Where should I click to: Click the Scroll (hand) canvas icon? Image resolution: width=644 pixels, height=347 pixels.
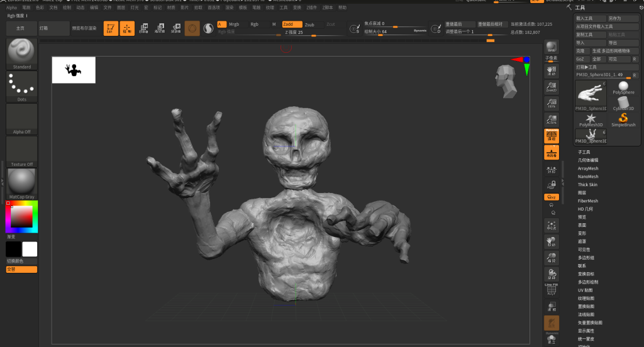coord(551,70)
